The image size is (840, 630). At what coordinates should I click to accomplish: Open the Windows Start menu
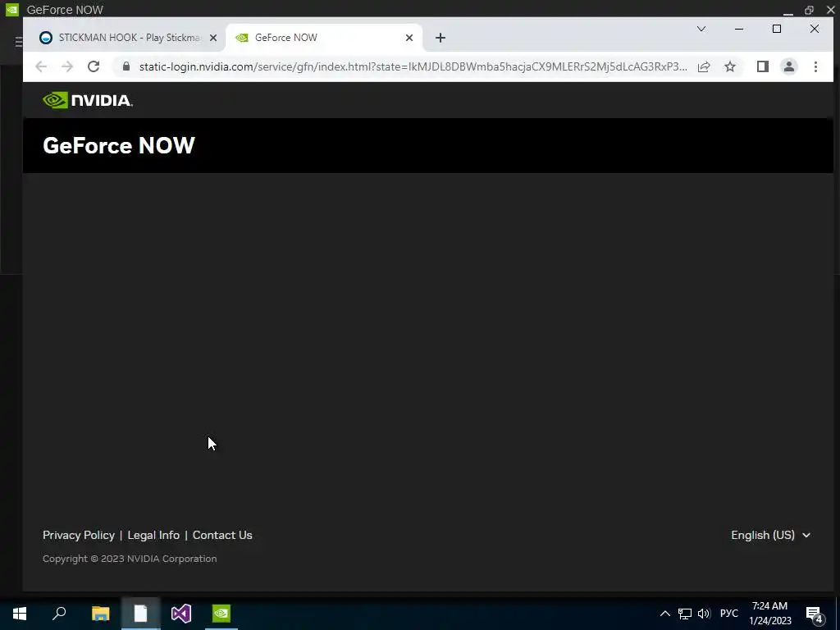(20, 614)
